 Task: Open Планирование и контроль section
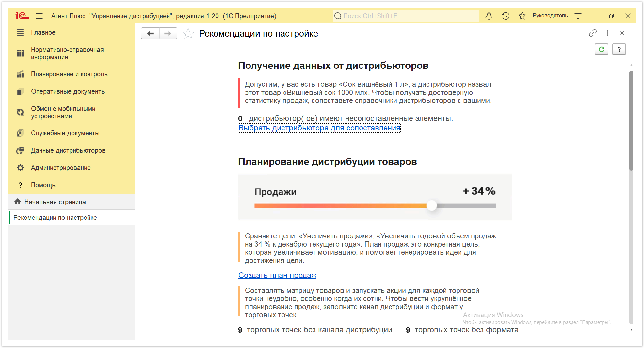(x=69, y=74)
